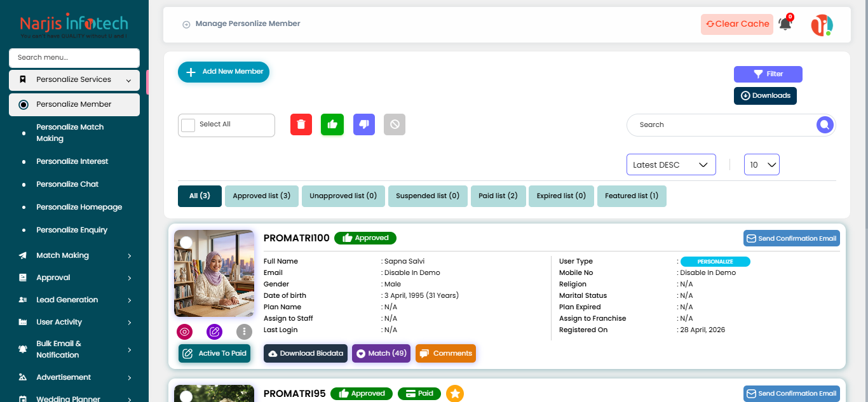
Task: Open Match (49) for PROMATRI100
Action: click(382, 354)
